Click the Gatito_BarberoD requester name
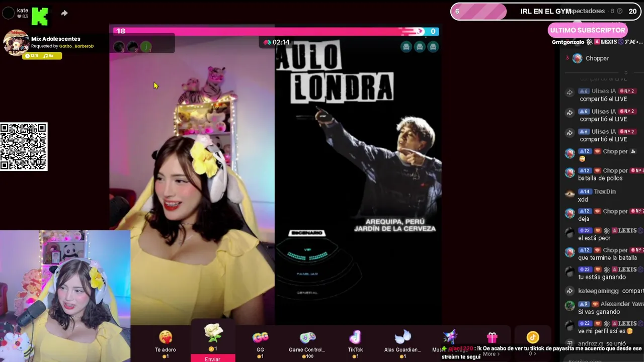Image resolution: width=644 pixels, height=362 pixels. [76, 46]
